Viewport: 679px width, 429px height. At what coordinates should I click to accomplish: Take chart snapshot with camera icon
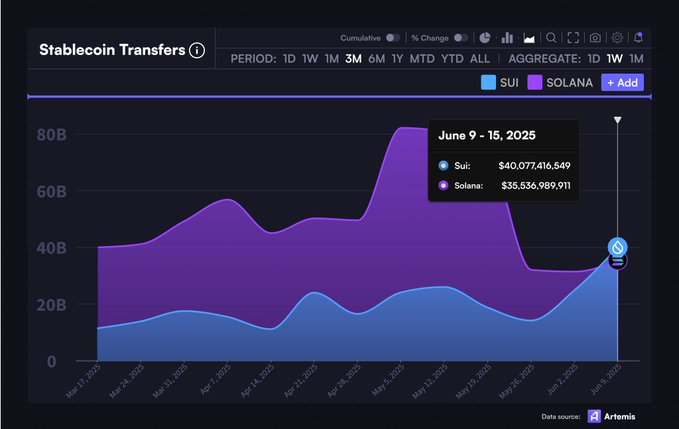(595, 38)
